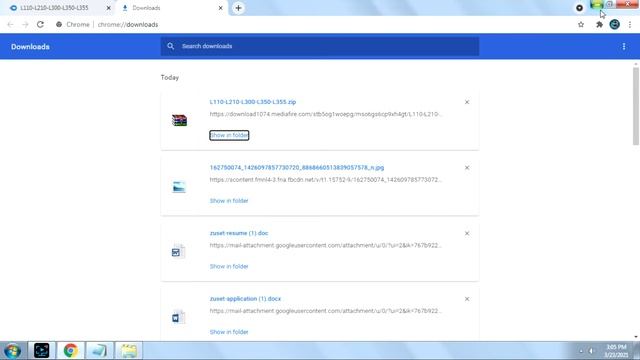Click the volume speaker tray icon
The width and height of the screenshot is (640, 360).
pyautogui.click(x=591, y=351)
